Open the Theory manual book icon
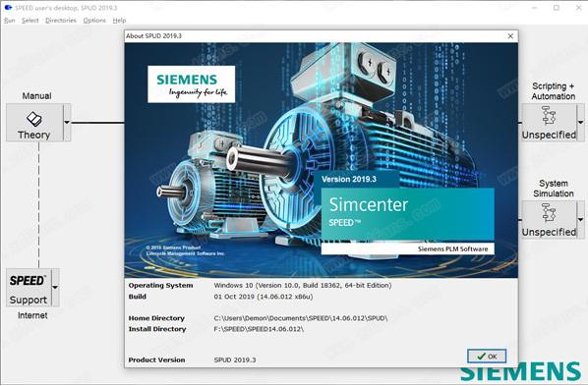The image size is (588, 386). coord(34,119)
